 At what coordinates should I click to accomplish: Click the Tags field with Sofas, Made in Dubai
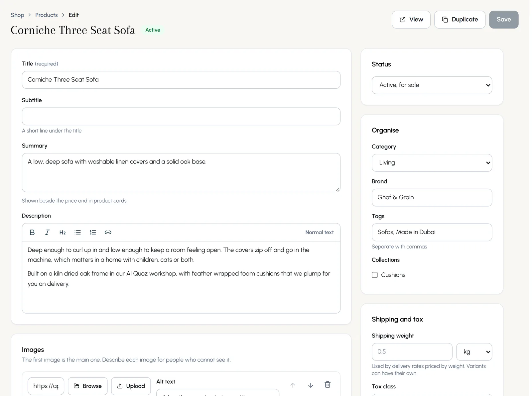click(x=432, y=232)
